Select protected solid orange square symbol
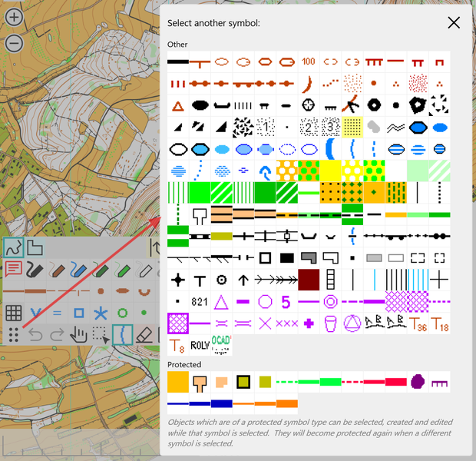This screenshot has width=476, height=461. pos(178,382)
